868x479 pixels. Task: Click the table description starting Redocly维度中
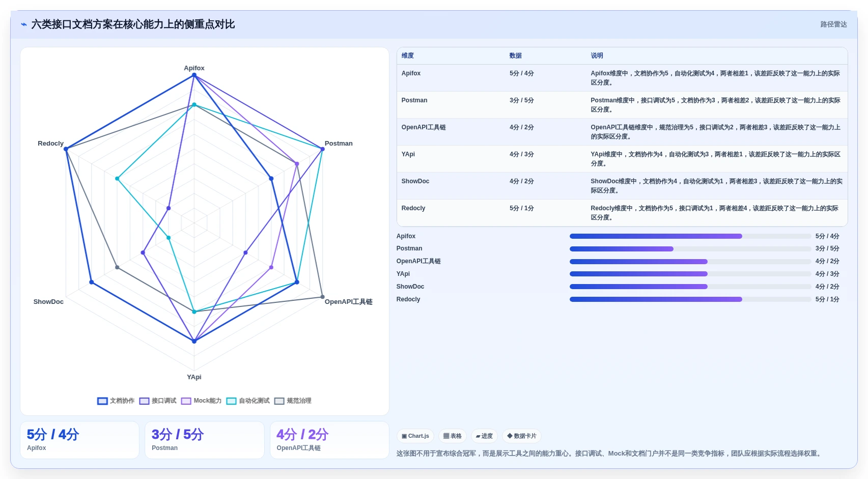click(x=714, y=213)
